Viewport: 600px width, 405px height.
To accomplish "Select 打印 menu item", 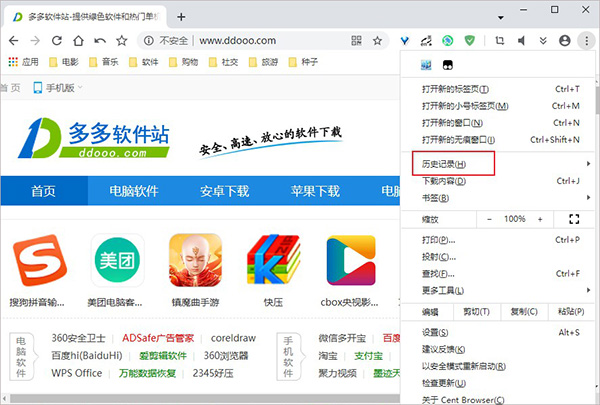I will [x=497, y=240].
